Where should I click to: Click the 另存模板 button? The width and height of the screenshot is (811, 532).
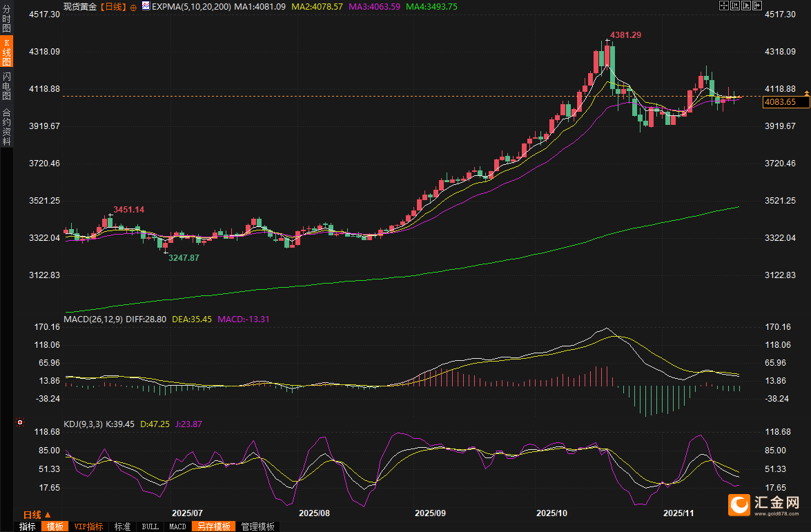click(x=213, y=526)
